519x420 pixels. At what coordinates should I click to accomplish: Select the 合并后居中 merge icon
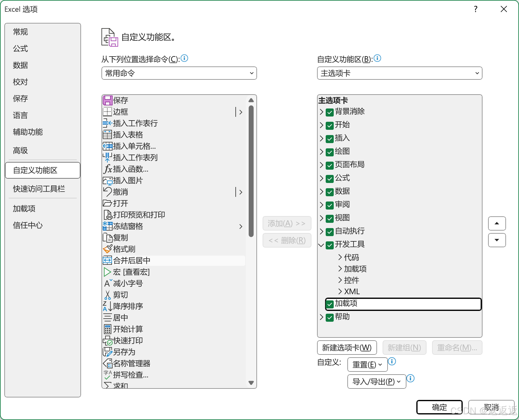pos(107,260)
